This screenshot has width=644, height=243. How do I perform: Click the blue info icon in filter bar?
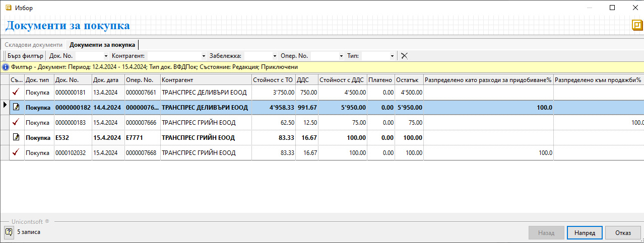(5, 67)
